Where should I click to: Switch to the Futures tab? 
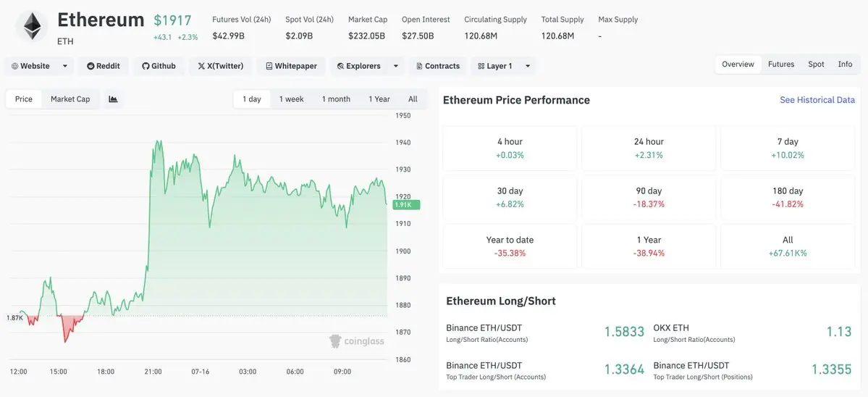tap(781, 64)
